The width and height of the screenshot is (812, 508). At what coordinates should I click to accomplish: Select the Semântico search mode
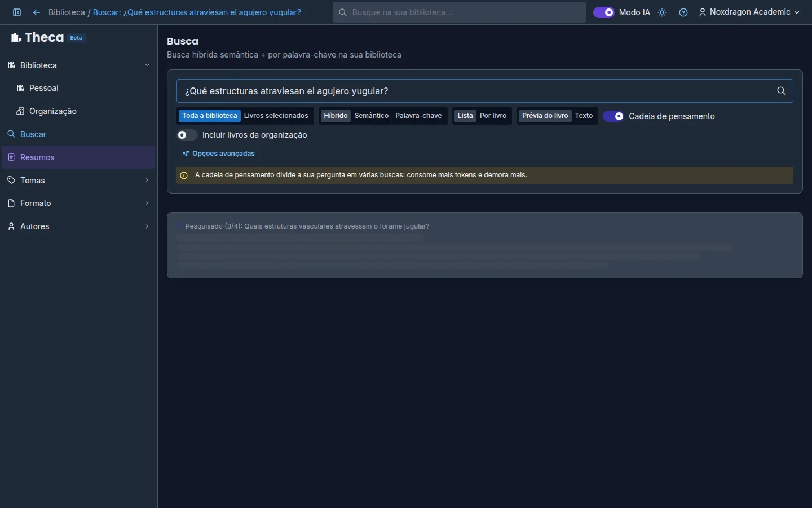pos(372,116)
